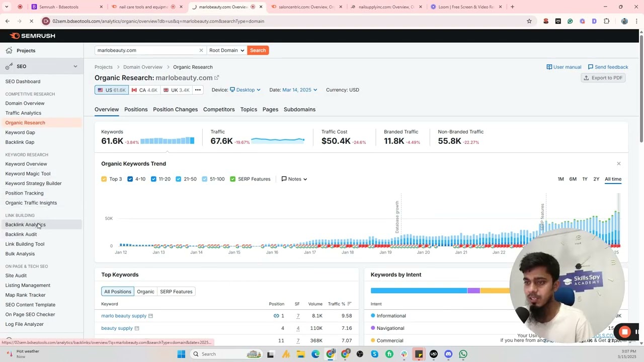Switch to the Position Changes tab

coord(175,110)
